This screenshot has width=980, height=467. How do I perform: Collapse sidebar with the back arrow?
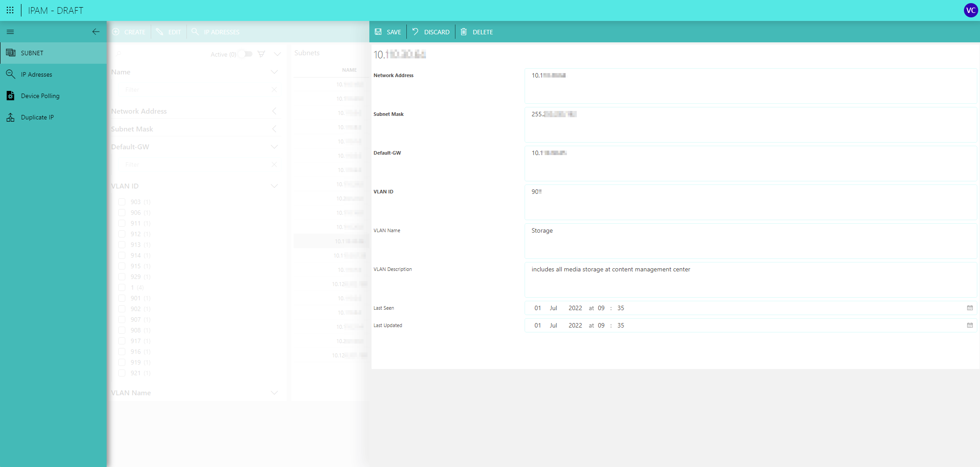pos(96,32)
